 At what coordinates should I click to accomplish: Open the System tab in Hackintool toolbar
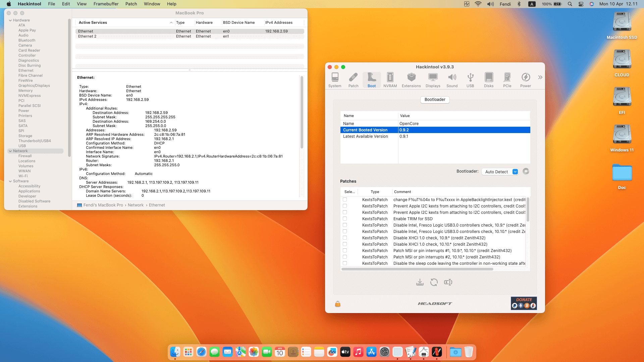(x=335, y=80)
